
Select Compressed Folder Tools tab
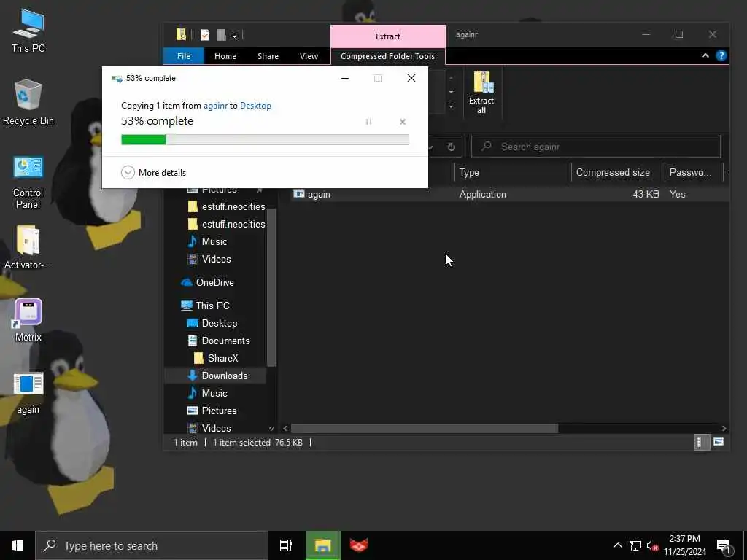click(388, 56)
